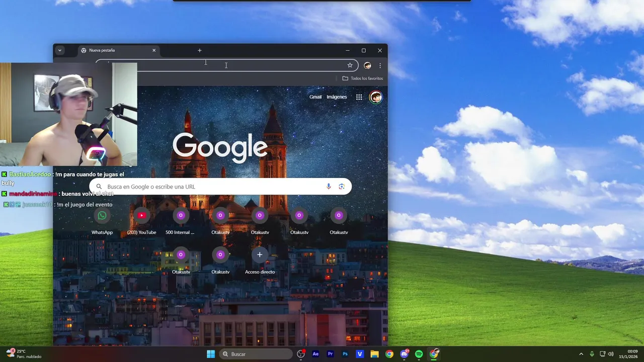Viewport: 644px width, 362px height.
Task: Open a new tab with plus button
Action: click(199, 50)
